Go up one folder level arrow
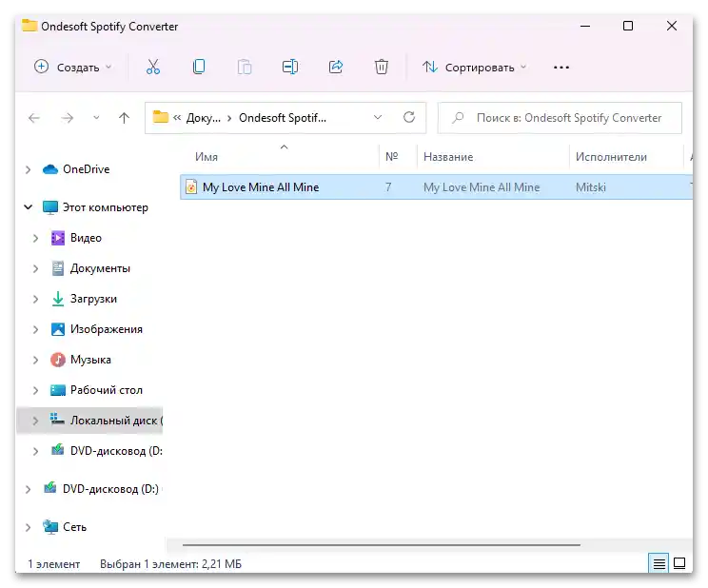The width and height of the screenshot is (708, 588). pyautogui.click(x=124, y=118)
